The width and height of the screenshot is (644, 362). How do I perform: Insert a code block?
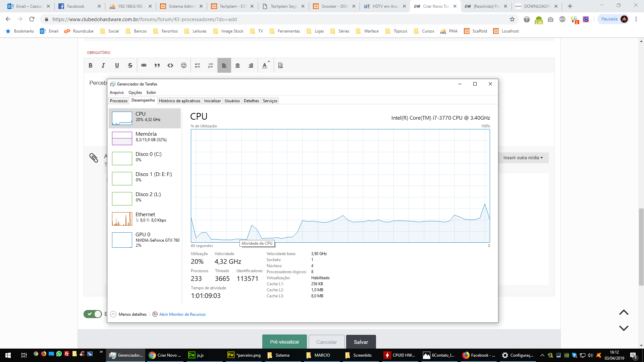pyautogui.click(x=170, y=66)
